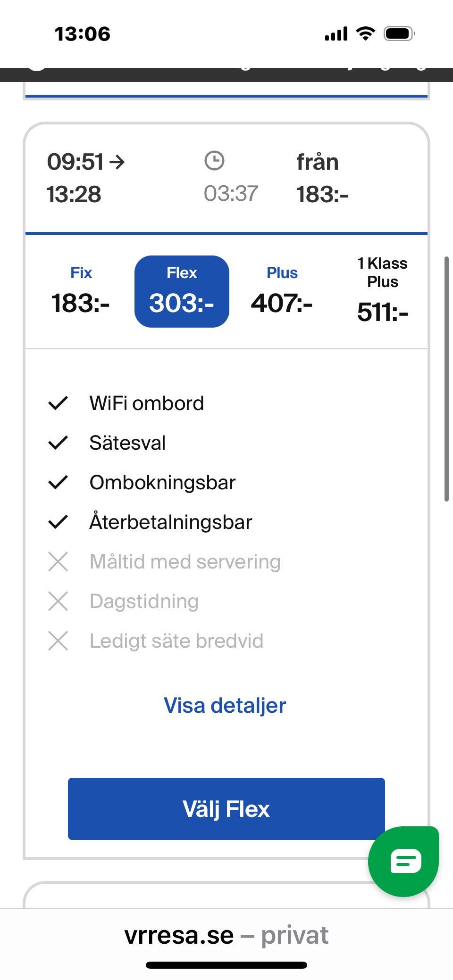453x980 pixels.
Task: Expand details with Visa detaljer
Action: (x=225, y=706)
